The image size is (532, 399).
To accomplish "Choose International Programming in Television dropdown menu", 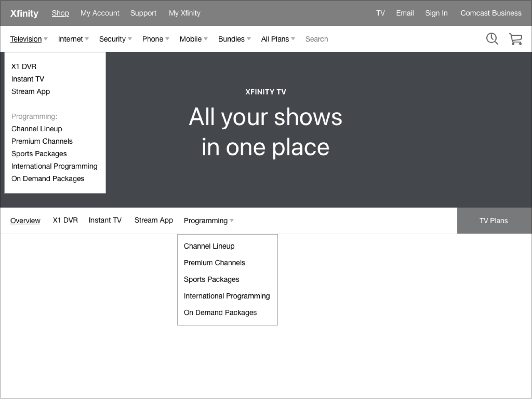I will pyautogui.click(x=54, y=166).
